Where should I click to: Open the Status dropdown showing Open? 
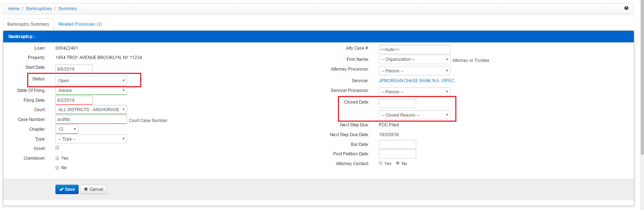(x=91, y=80)
